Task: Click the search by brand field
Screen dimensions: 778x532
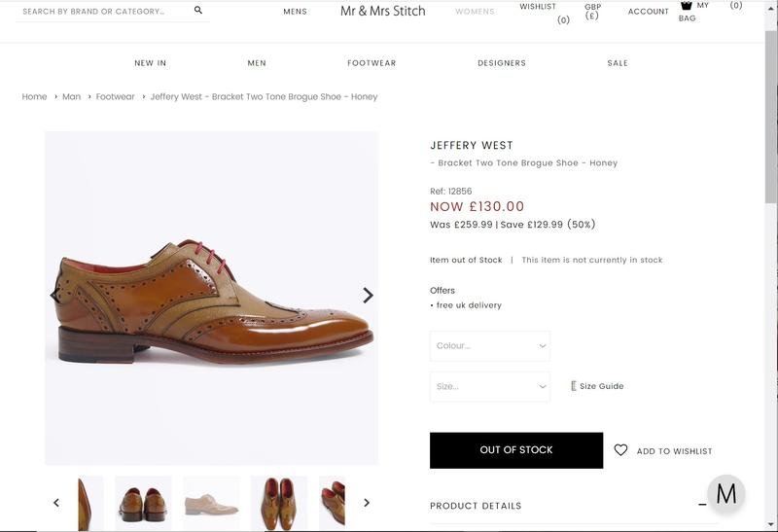Action: pyautogui.click(x=97, y=12)
